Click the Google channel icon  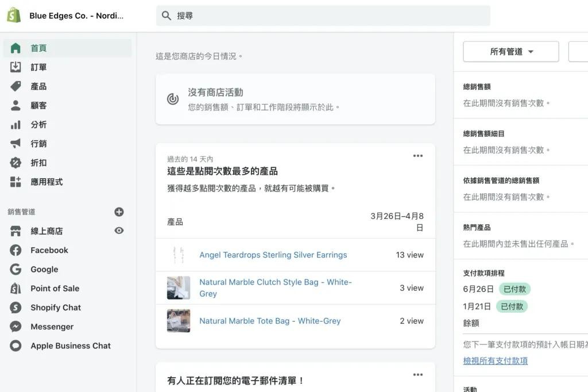pyautogui.click(x=16, y=269)
